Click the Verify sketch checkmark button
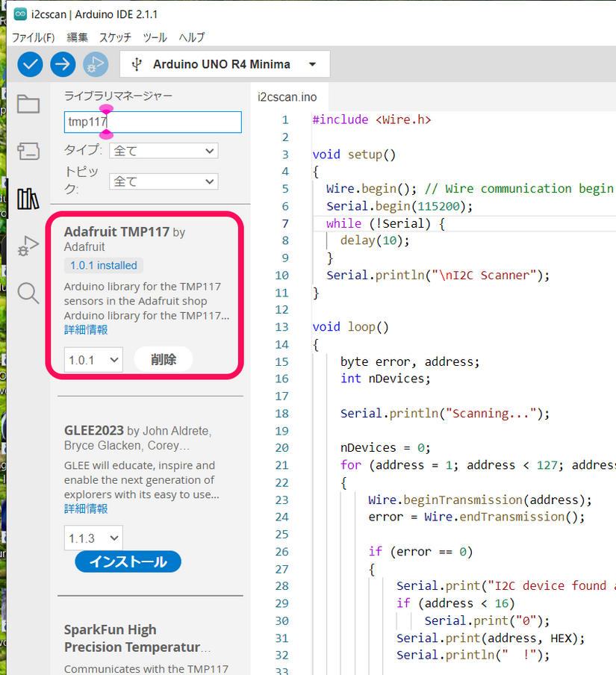Screen dimensions: 616x675 (x=30, y=64)
